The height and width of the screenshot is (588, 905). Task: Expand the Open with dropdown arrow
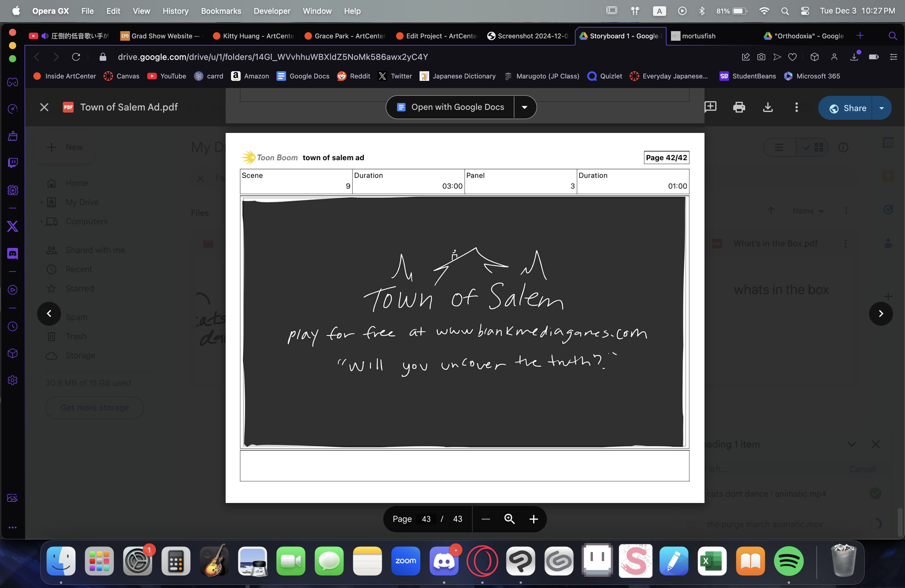[x=524, y=107]
